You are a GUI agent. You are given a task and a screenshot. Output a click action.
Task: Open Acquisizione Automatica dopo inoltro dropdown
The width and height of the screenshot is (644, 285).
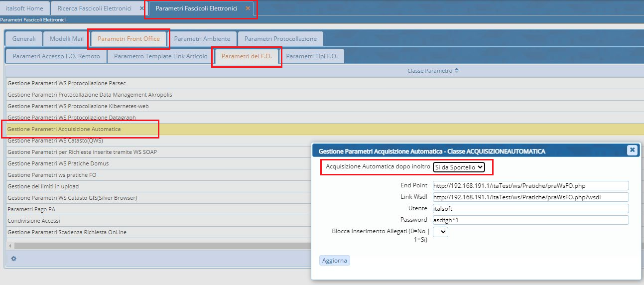tap(458, 167)
